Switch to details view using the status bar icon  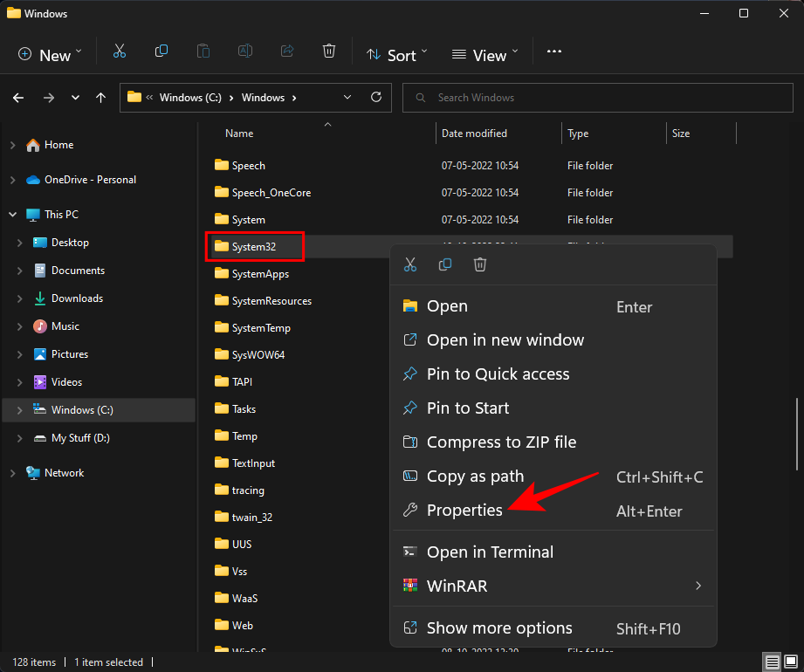(772, 662)
